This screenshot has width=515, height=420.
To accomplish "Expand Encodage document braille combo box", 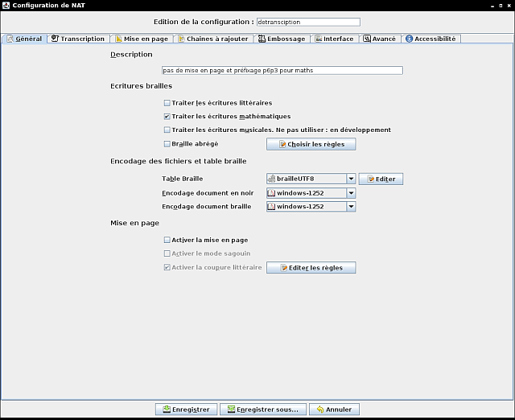I will (351, 207).
